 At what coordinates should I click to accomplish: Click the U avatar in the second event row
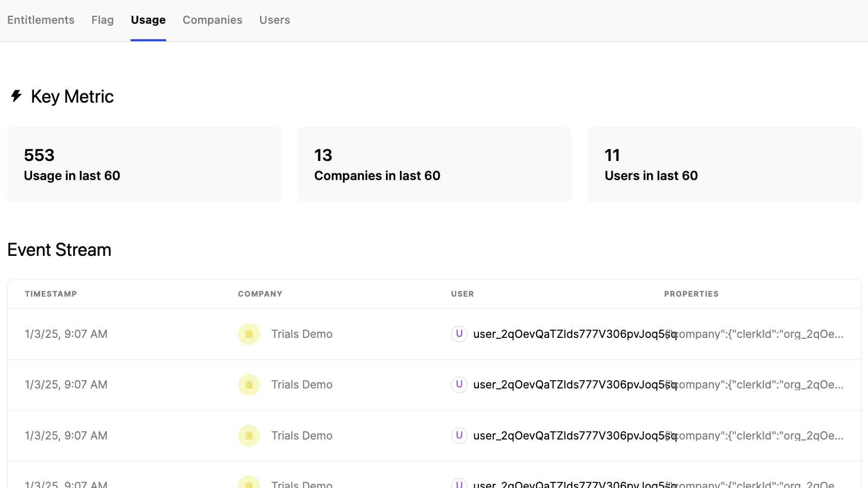click(459, 384)
